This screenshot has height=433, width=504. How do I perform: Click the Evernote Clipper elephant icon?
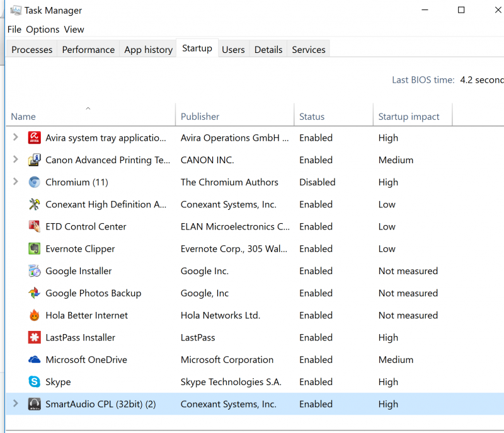(x=35, y=248)
